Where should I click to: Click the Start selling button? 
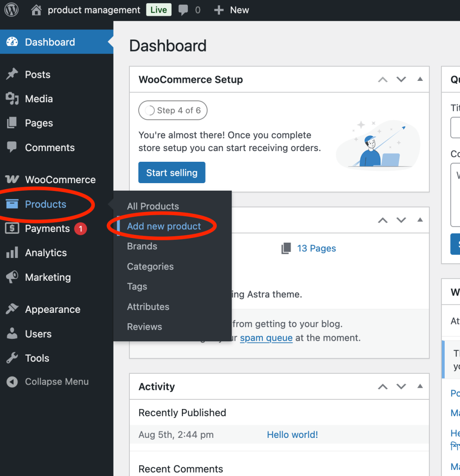172,172
